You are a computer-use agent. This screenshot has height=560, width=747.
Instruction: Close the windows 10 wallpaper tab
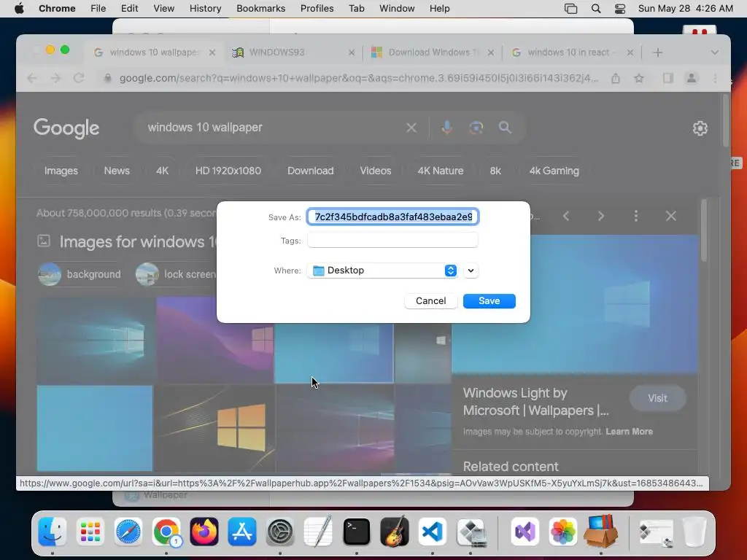212,52
